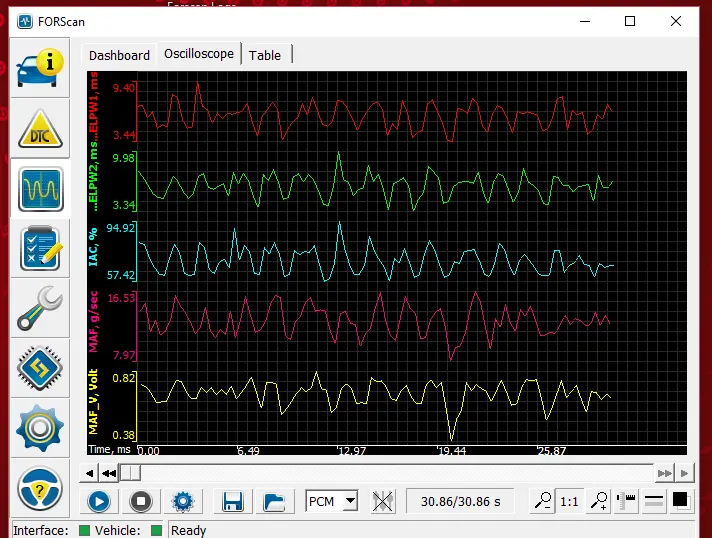Rewind the timeline fast backward

click(x=109, y=474)
